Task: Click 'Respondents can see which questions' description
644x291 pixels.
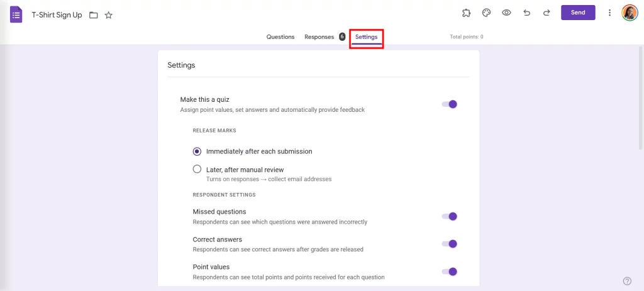Action: pyautogui.click(x=280, y=222)
